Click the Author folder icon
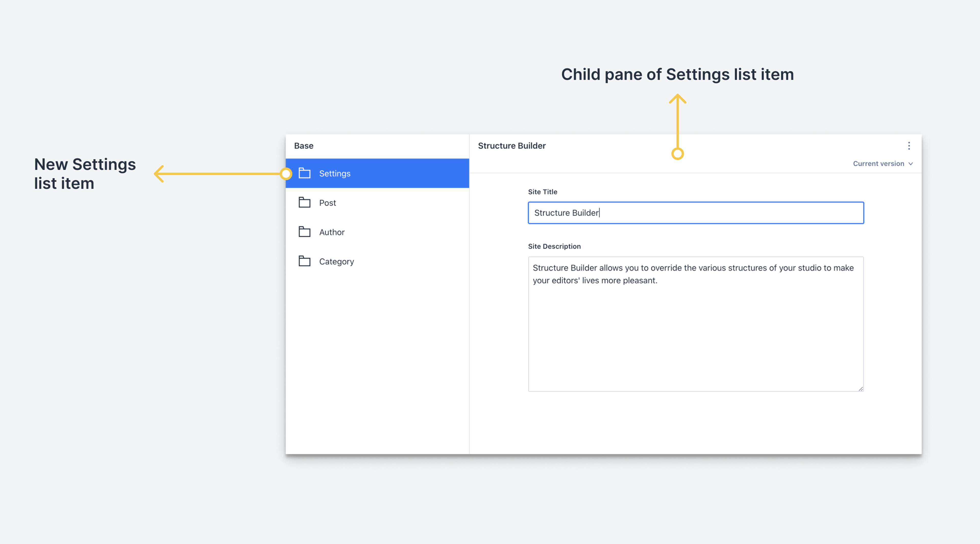This screenshot has width=980, height=544. click(304, 232)
